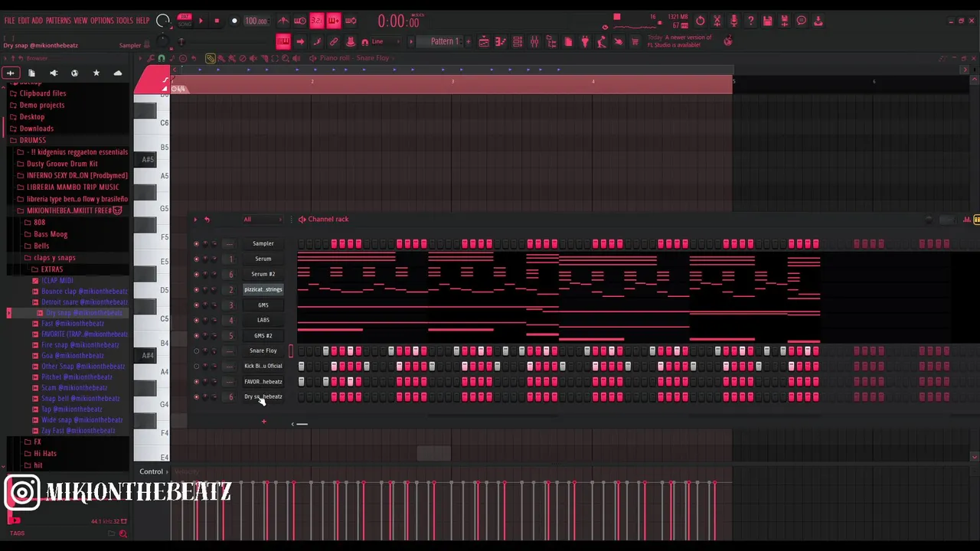Stop playback with the Stop button

click(217, 21)
